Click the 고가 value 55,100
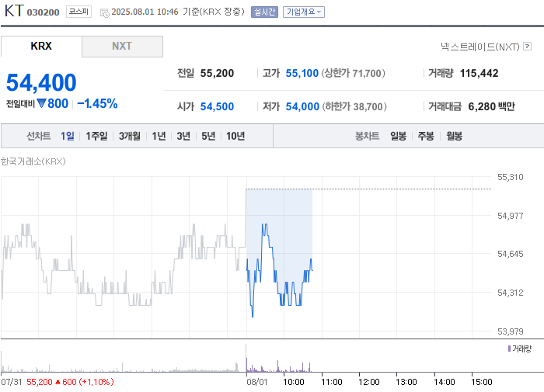 [302, 73]
